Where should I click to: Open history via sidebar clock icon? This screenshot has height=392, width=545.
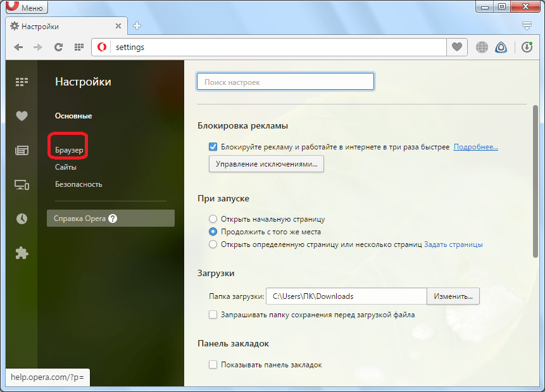(x=22, y=218)
